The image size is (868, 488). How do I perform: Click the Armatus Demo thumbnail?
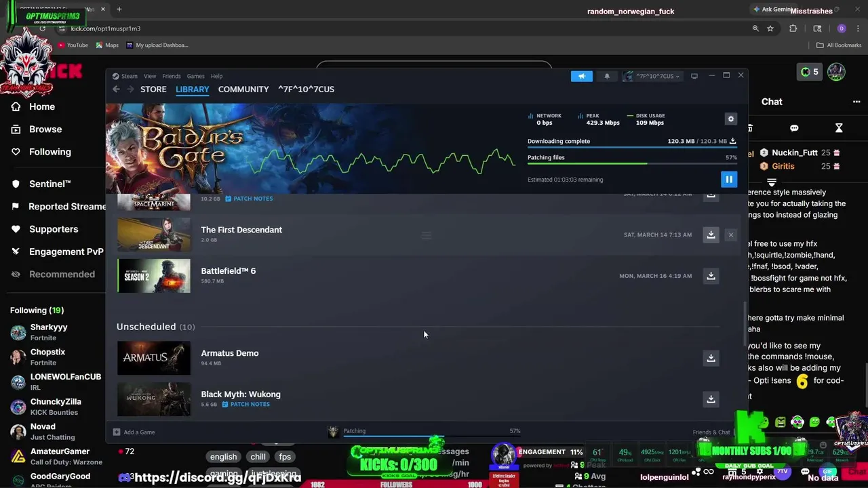point(154,358)
